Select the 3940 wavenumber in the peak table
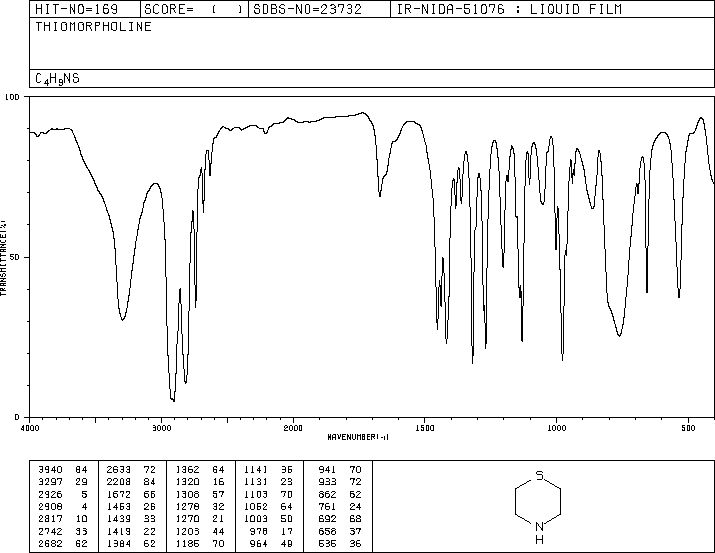 tap(50, 470)
